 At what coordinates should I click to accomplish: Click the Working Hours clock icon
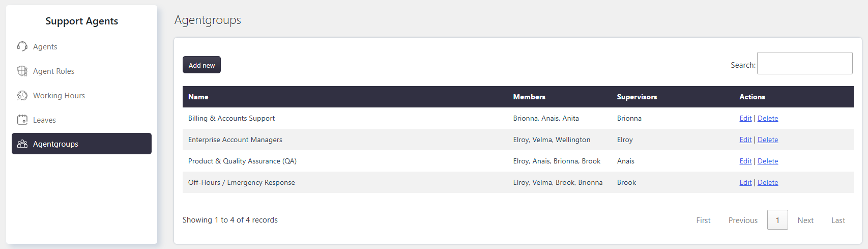click(22, 95)
